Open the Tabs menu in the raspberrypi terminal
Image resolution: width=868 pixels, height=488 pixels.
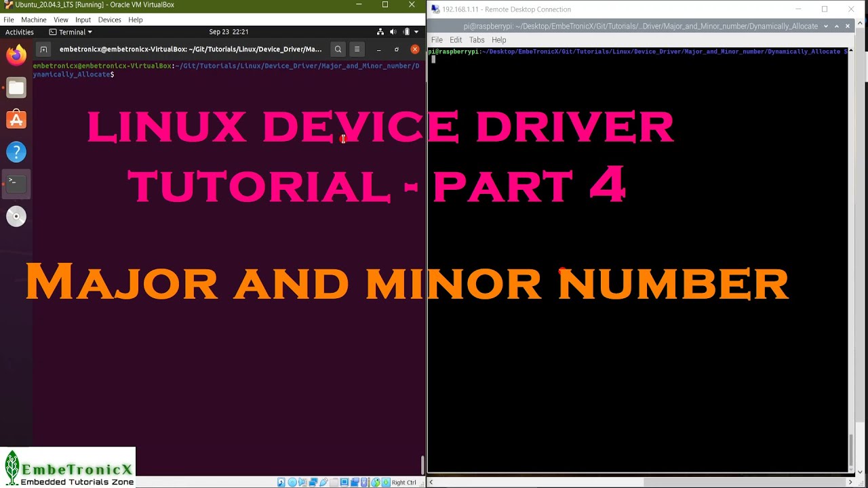tap(476, 39)
